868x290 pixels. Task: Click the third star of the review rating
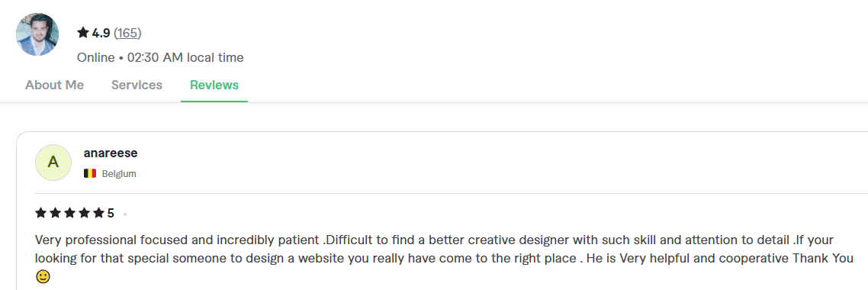69,213
